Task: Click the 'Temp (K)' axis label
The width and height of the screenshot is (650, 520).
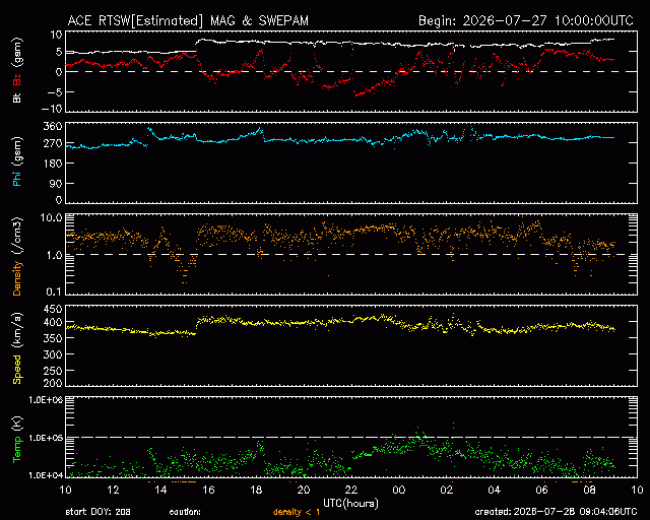Action: point(17,439)
